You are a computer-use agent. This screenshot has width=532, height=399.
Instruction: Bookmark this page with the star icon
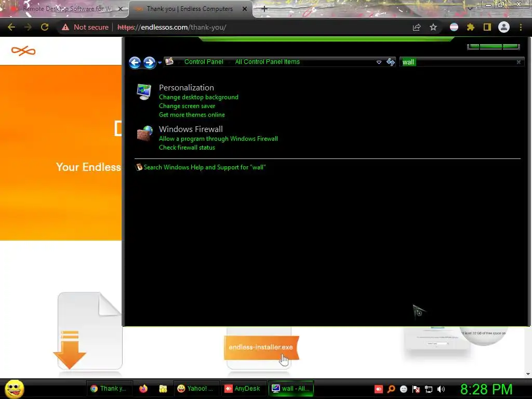pyautogui.click(x=433, y=27)
